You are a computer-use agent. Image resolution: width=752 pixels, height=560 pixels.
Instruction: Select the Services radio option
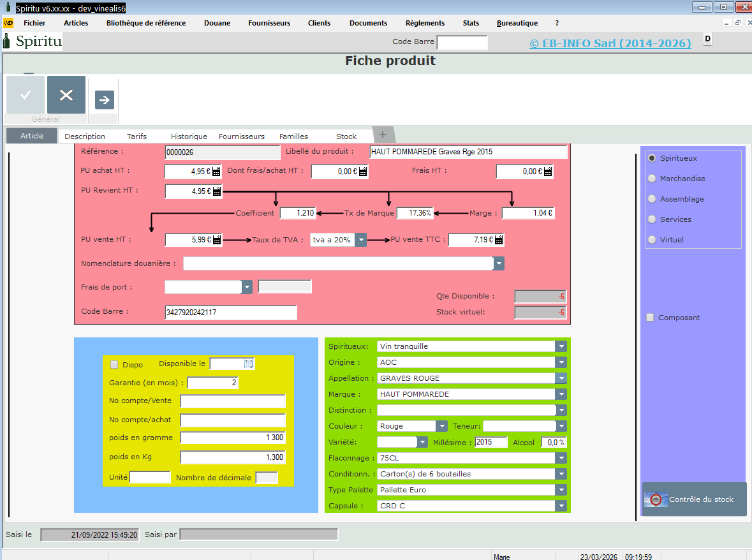click(x=652, y=219)
